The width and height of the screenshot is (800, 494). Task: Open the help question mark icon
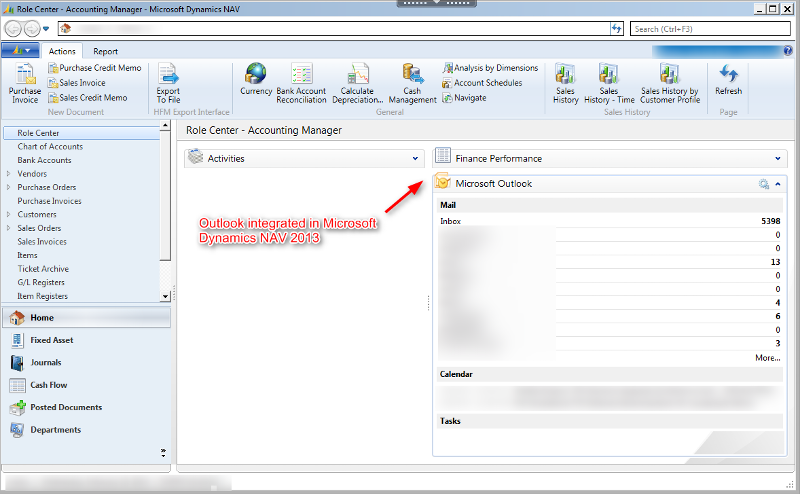(788, 51)
